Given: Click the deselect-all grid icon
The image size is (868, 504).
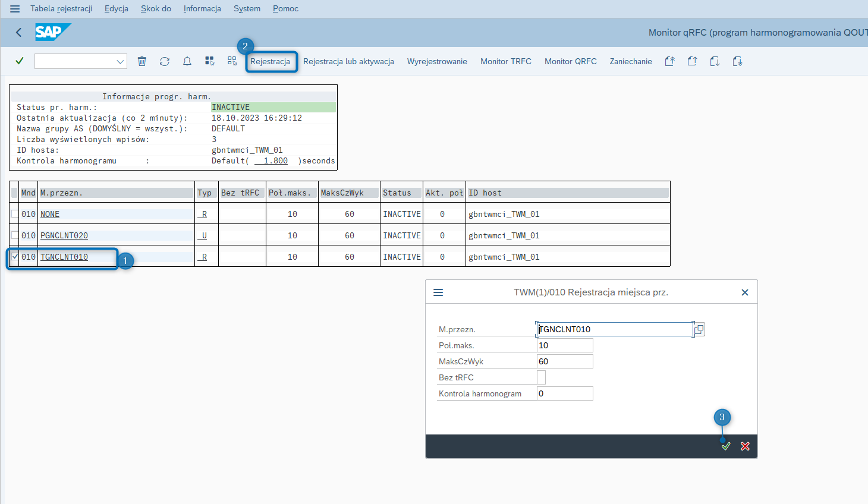Looking at the screenshot, I should click(232, 61).
